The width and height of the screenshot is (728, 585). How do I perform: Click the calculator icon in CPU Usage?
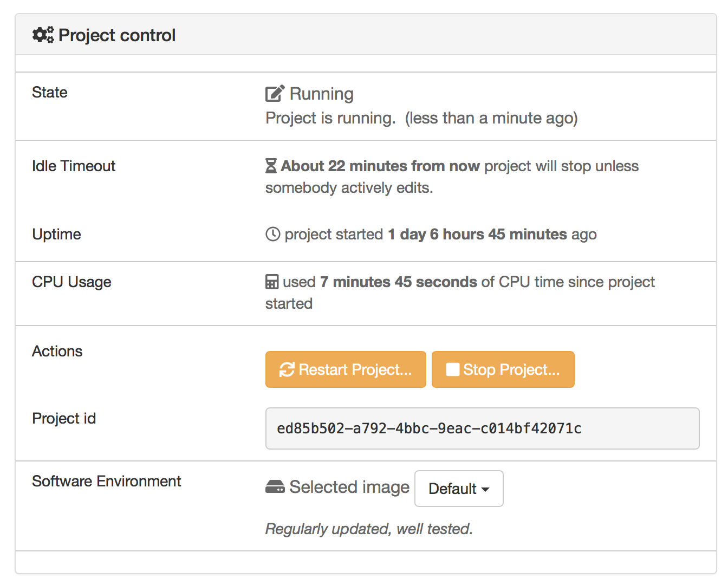(x=272, y=282)
